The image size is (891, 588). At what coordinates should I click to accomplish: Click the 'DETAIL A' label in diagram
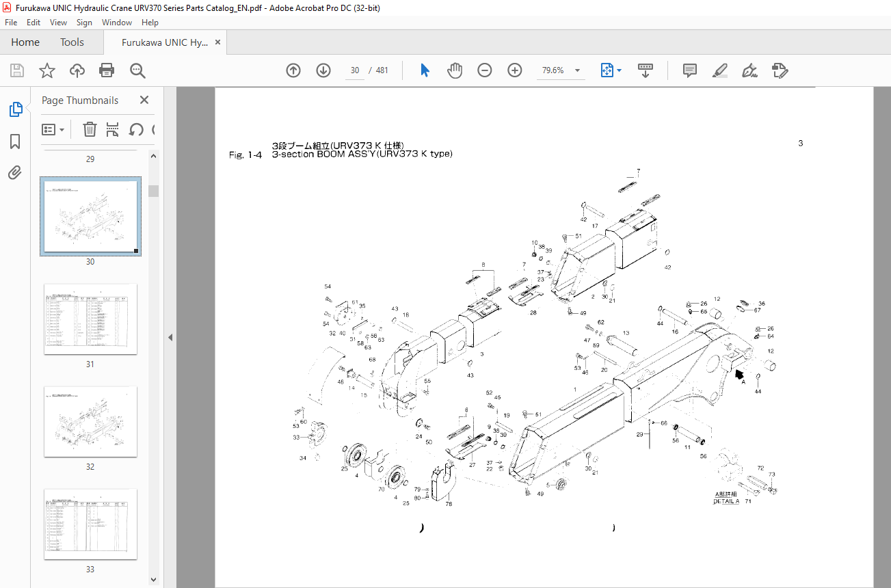click(726, 501)
